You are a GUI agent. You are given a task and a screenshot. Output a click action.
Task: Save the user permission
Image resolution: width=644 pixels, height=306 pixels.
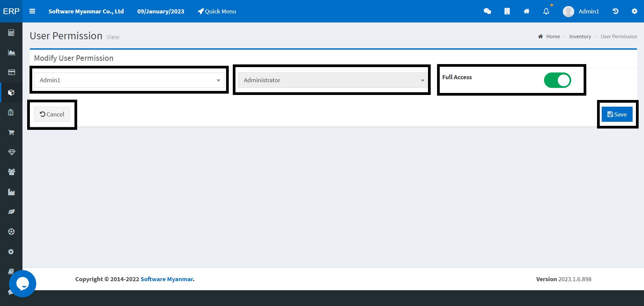tap(617, 114)
